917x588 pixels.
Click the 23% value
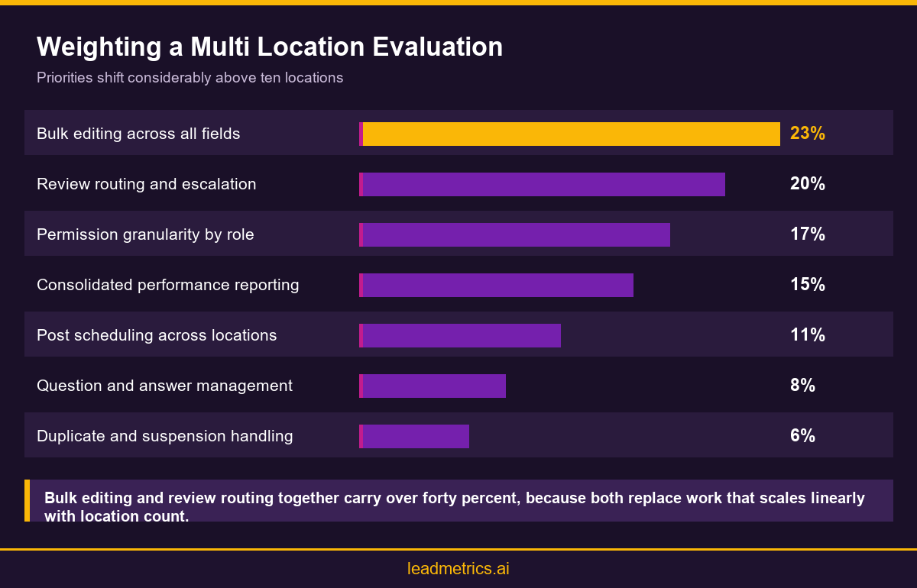(x=808, y=134)
